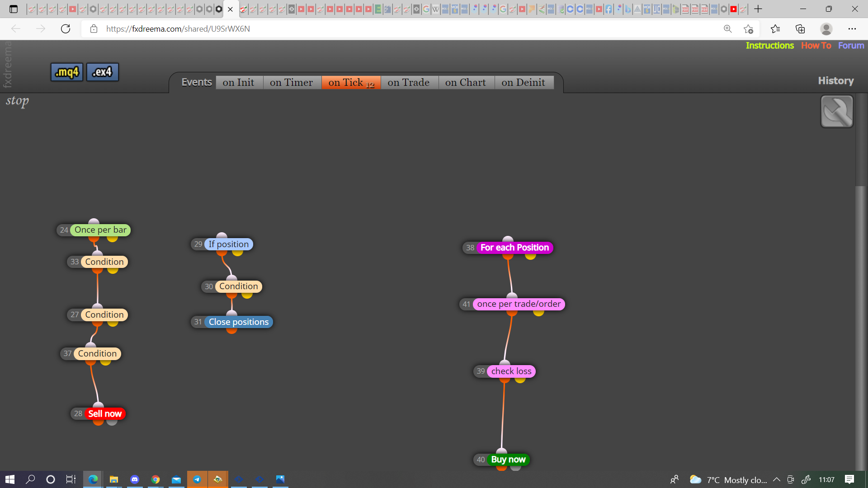This screenshot has height=488, width=868.
Task: Select Condition block 30
Action: (x=239, y=286)
